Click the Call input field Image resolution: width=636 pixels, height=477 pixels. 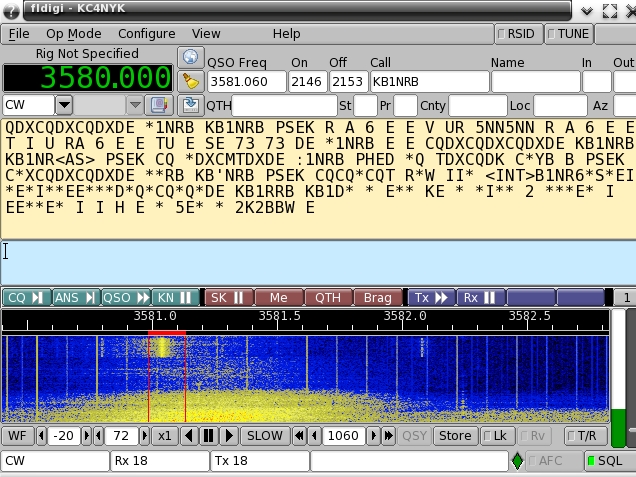[427, 81]
